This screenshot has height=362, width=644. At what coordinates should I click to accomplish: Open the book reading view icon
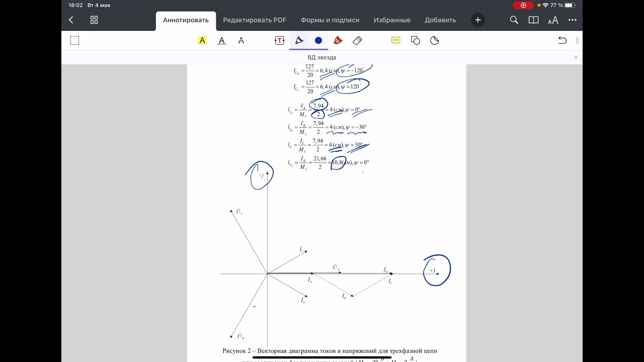click(533, 20)
